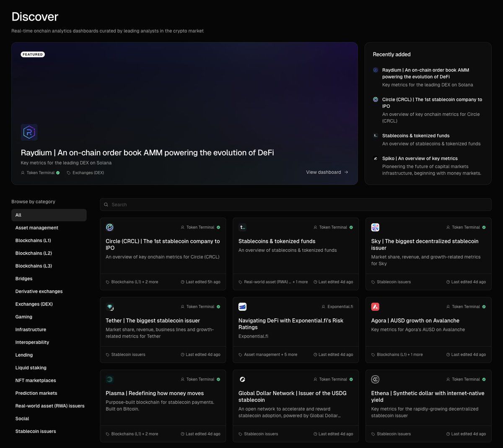This screenshot has width=503, height=448.
Task: Click the search magnifier icon
Action: [106, 205]
